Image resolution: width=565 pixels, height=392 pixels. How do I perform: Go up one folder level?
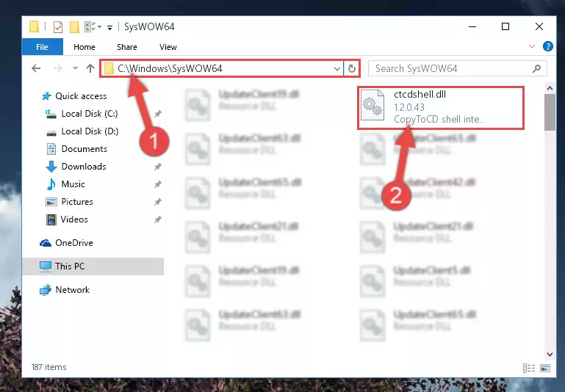click(x=90, y=68)
